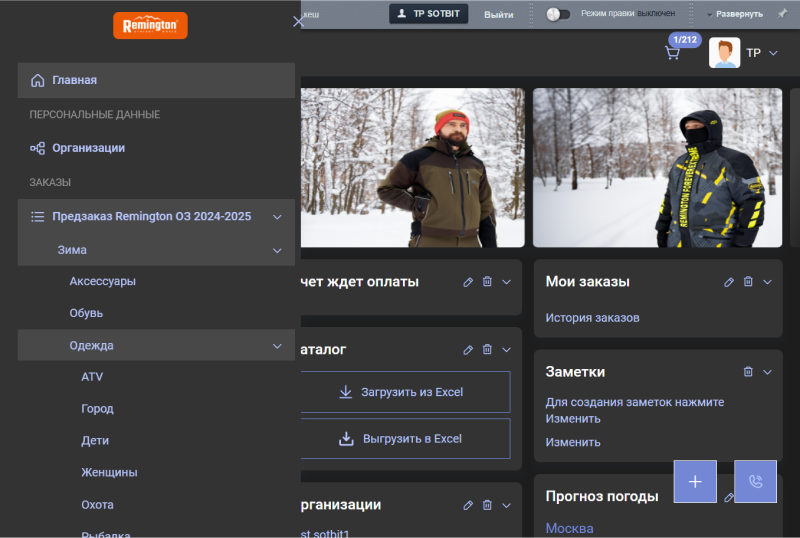Edit the Мои заказы widget
The image size is (800, 538).
(x=729, y=282)
